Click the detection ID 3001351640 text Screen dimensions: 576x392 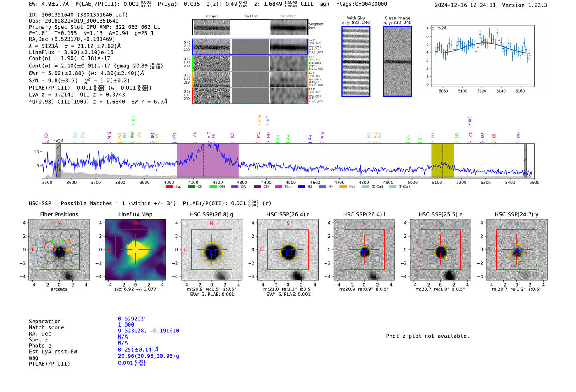[78, 15]
